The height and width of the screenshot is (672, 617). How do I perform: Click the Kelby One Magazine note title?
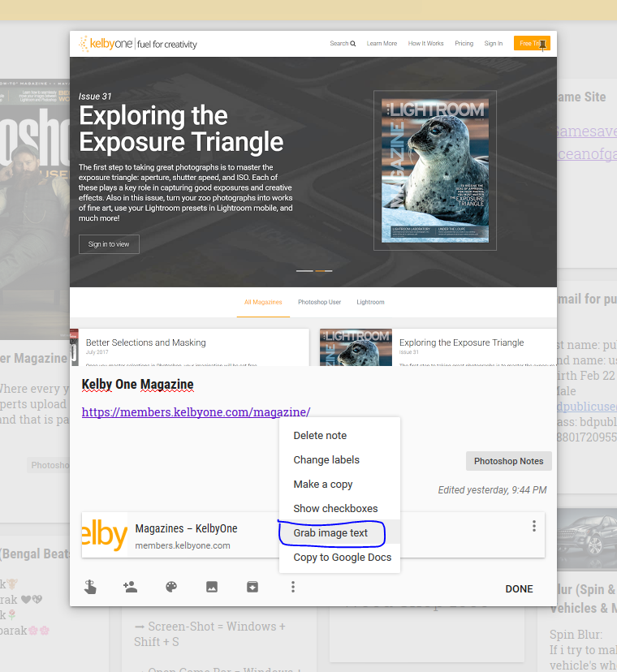138,385
